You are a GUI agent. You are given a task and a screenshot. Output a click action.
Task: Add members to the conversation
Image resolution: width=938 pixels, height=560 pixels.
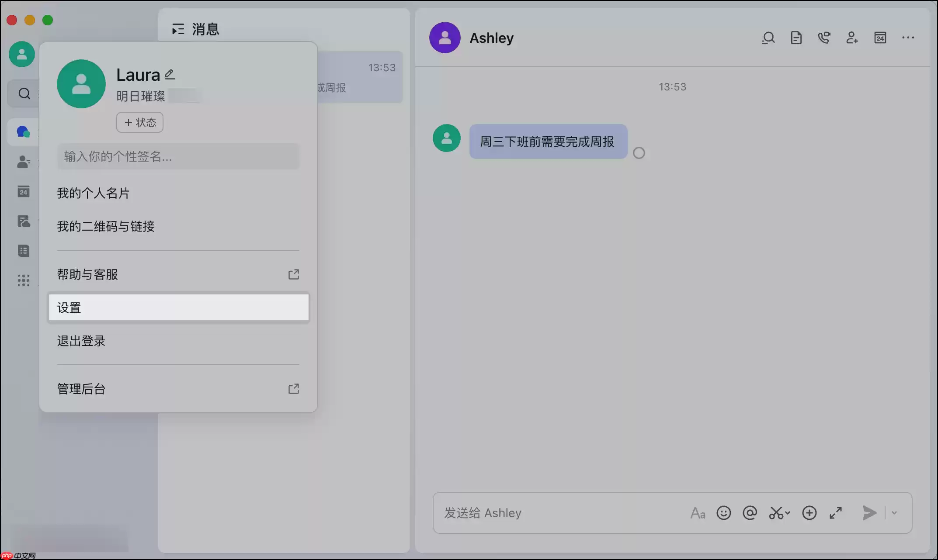click(852, 38)
